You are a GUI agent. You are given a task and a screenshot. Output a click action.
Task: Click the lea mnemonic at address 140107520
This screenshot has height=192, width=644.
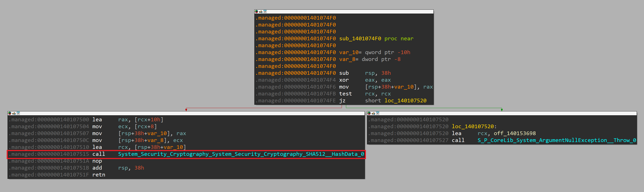click(x=457, y=134)
